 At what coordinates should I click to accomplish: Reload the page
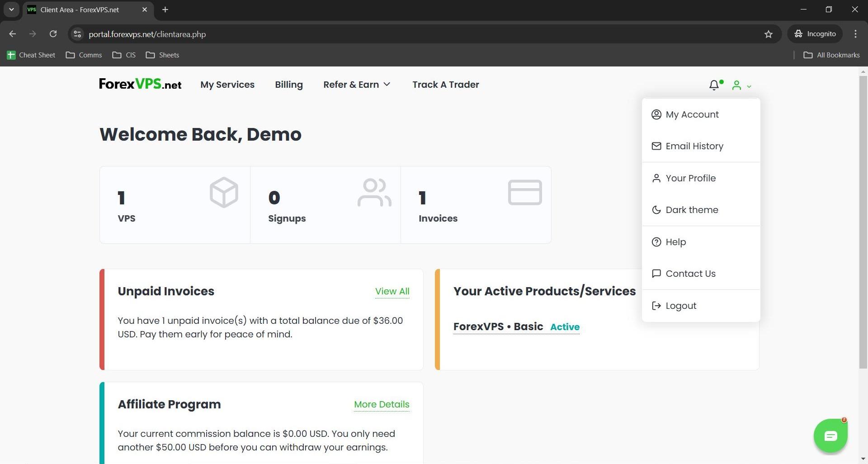[x=53, y=34]
